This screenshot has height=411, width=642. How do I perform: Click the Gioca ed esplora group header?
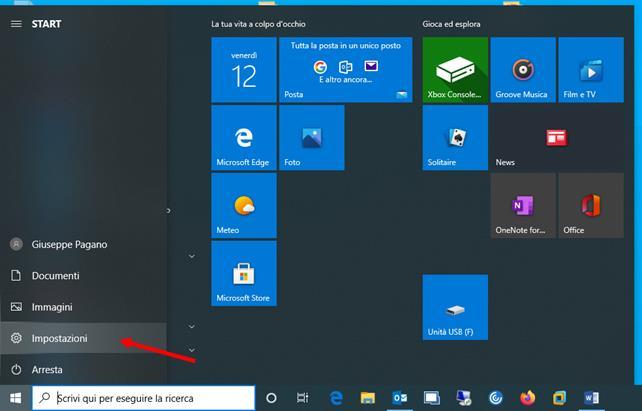point(451,24)
